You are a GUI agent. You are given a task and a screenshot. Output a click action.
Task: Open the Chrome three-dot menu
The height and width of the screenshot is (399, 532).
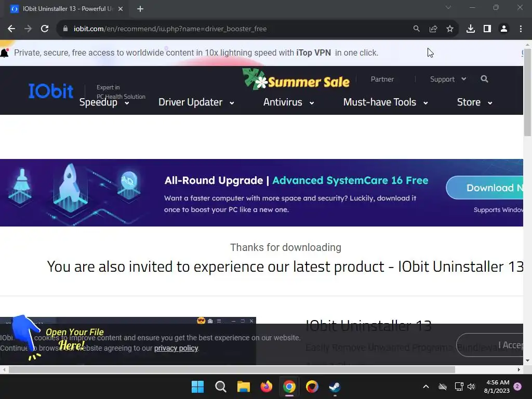click(521, 29)
